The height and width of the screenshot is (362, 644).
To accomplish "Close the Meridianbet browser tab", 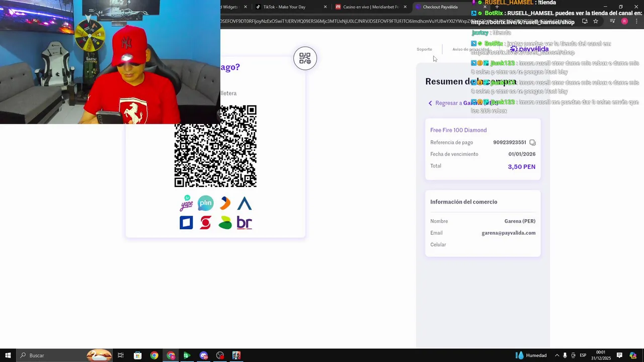I will click(405, 7).
